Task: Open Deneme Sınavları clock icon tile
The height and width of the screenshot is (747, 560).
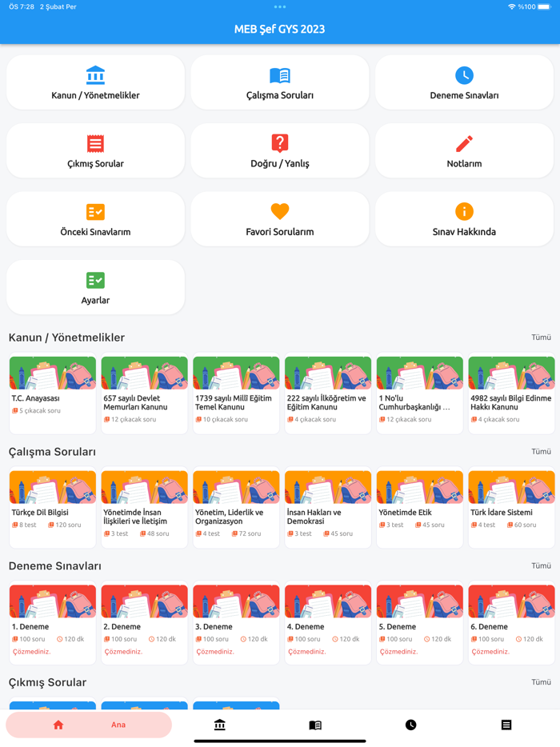Action: 464,82
